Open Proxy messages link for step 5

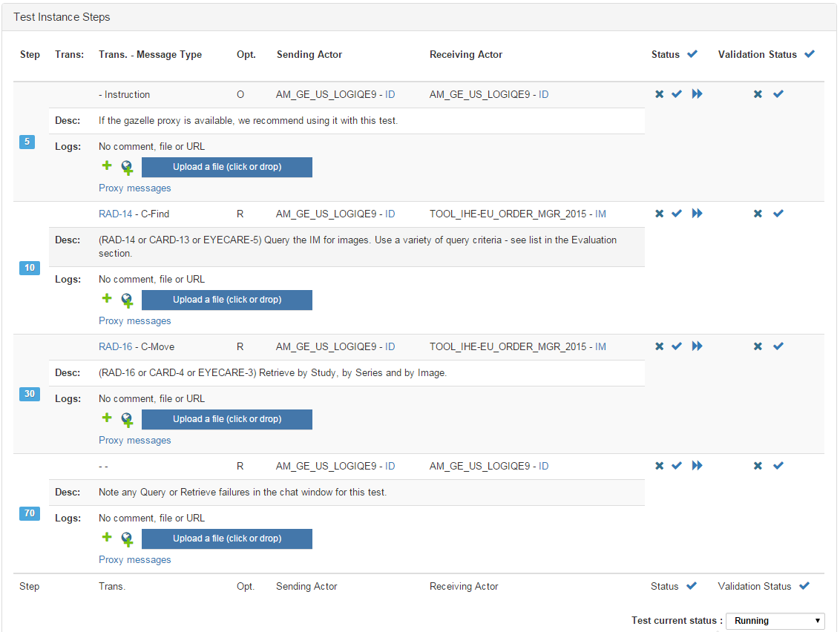click(x=134, y=188)
